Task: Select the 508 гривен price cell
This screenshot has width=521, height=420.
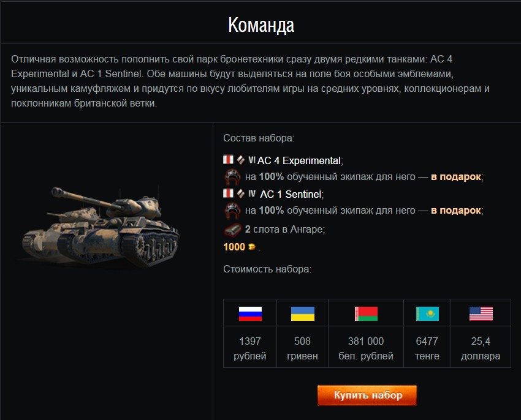Action: [x=302, y=347]
